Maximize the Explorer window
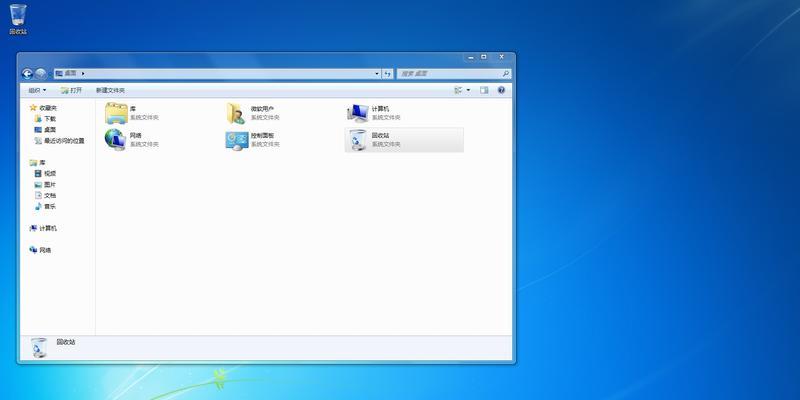 tap(484, 57)
